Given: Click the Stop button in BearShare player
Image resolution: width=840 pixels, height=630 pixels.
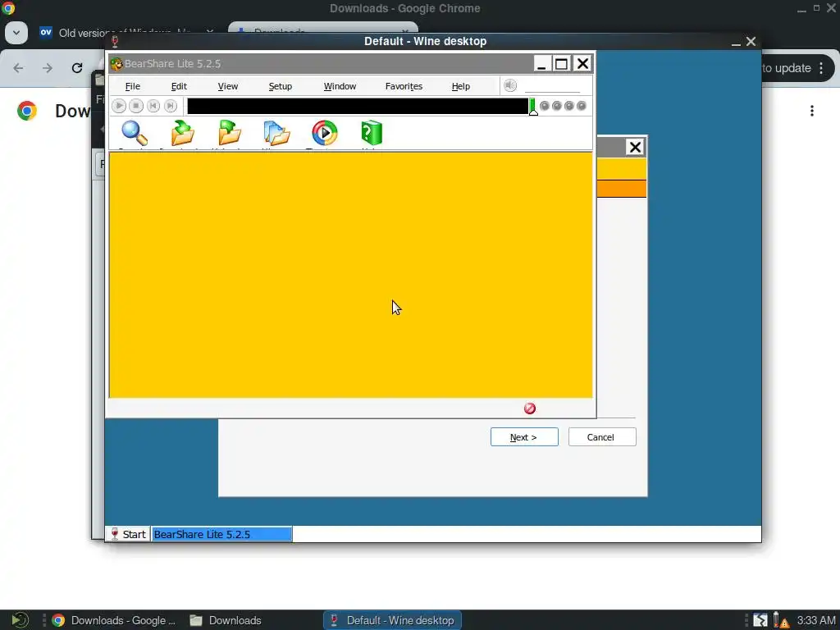Looking at the screenshot, I should (136, 106).
